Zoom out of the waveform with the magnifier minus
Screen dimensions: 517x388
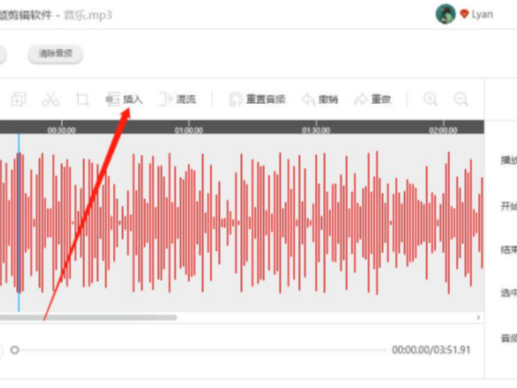(461, 99)
